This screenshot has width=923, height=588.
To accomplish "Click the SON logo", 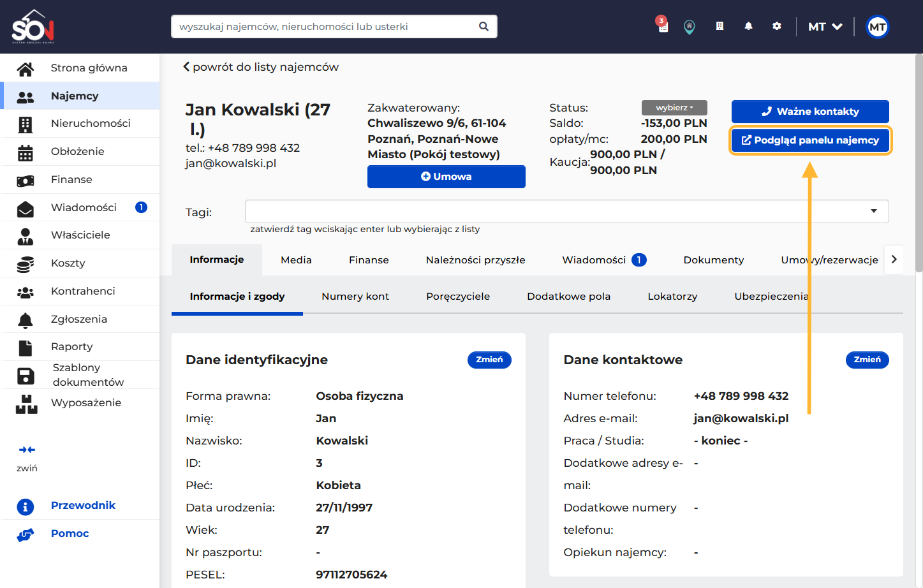I will coord(33,27).
